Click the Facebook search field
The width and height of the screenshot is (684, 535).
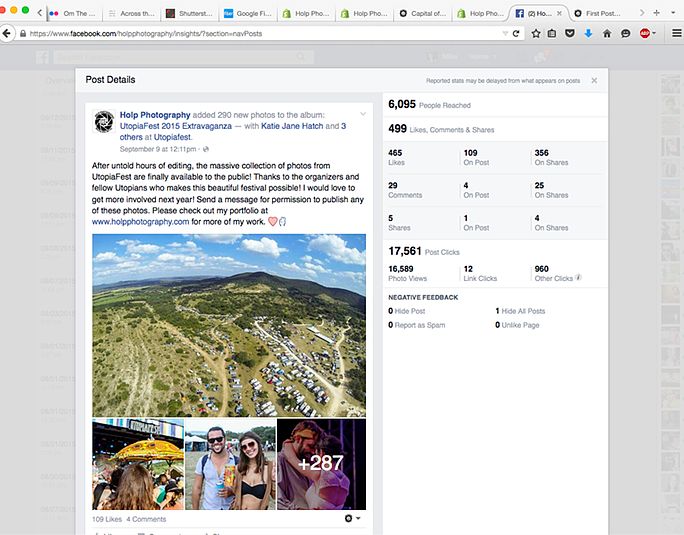[x=183, y=57]
